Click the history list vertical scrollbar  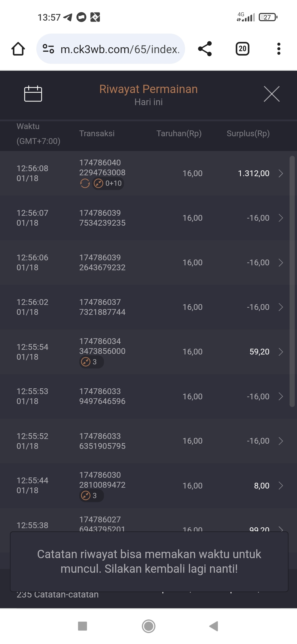pos(292,281)
